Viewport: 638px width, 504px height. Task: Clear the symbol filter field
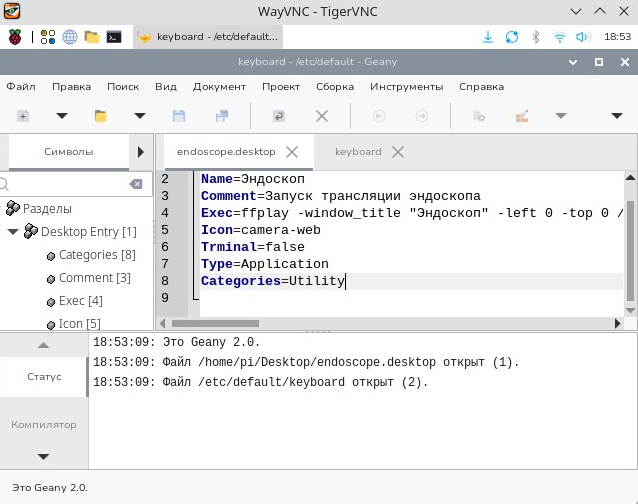136,184
